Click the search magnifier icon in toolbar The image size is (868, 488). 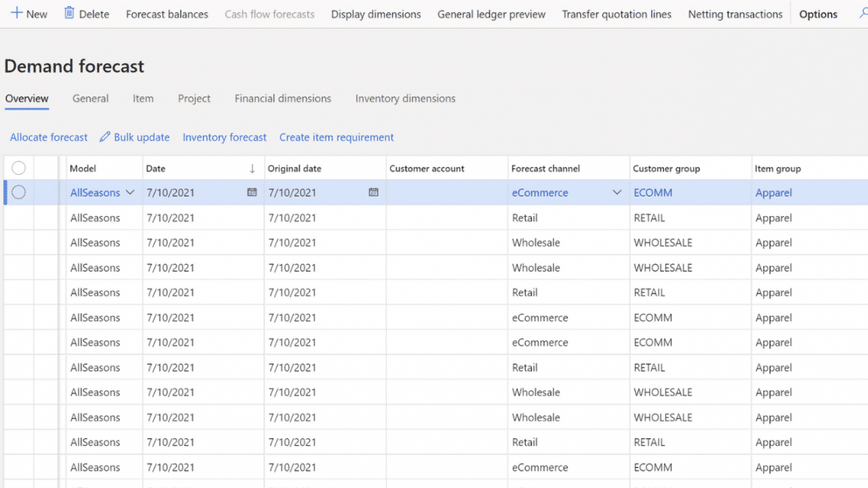click(x=863, y=14)
